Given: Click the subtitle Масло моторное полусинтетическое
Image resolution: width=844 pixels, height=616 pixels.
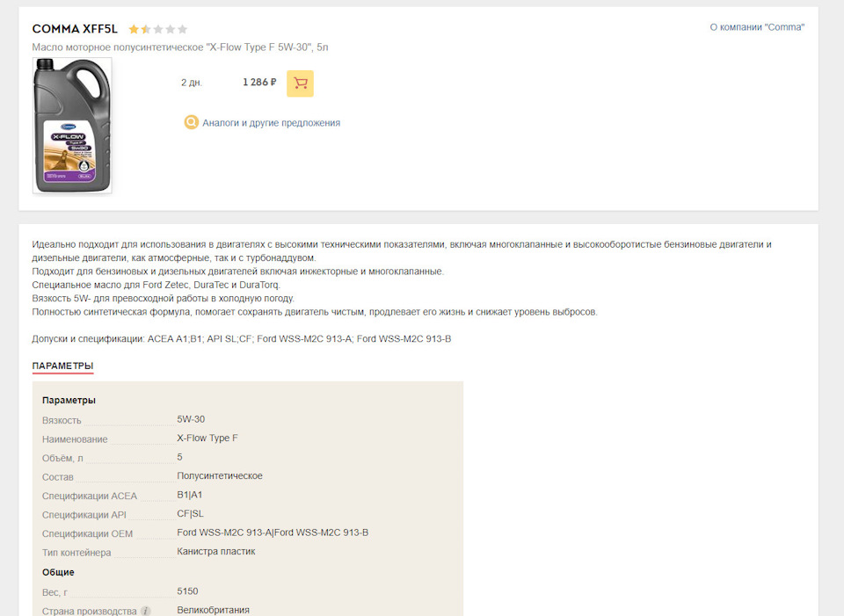Looking at the screenshot, I should 179,47.
